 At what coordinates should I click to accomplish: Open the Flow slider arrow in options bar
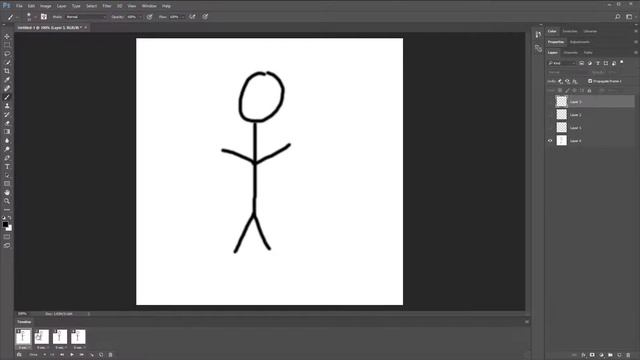tap(182, 17)
